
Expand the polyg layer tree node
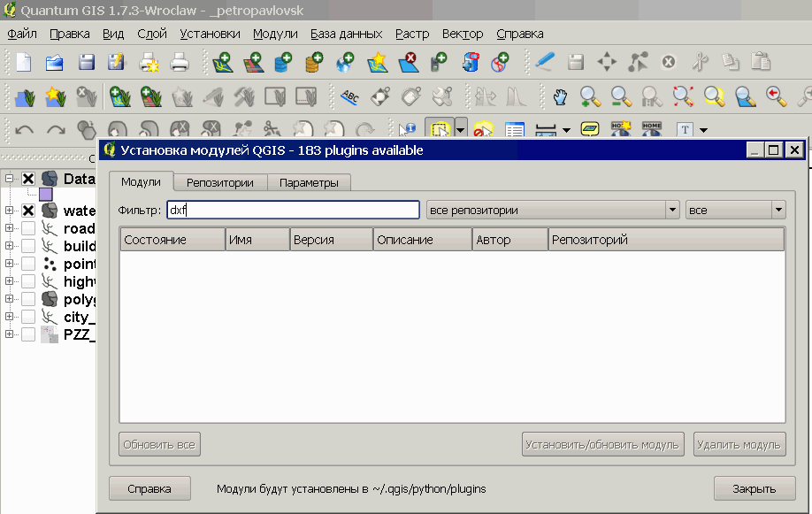(10, 299)
